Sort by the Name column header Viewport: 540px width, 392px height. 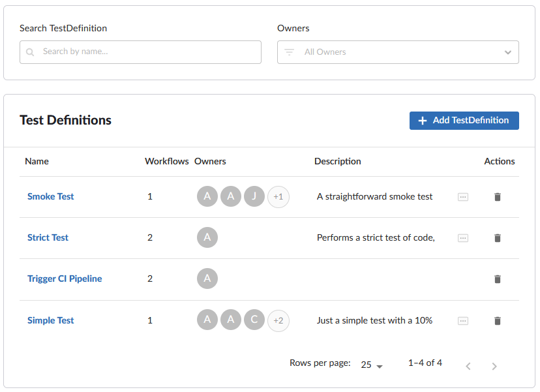tap(37, 161)
